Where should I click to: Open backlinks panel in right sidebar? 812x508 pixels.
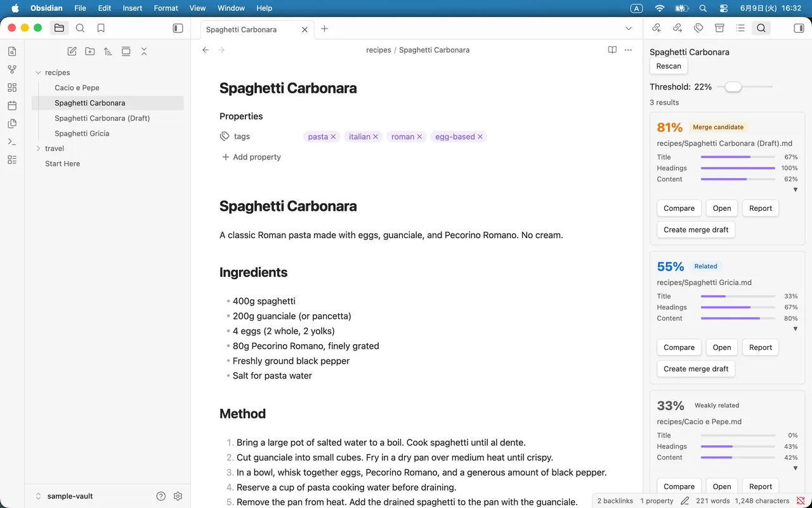point(657,28)
